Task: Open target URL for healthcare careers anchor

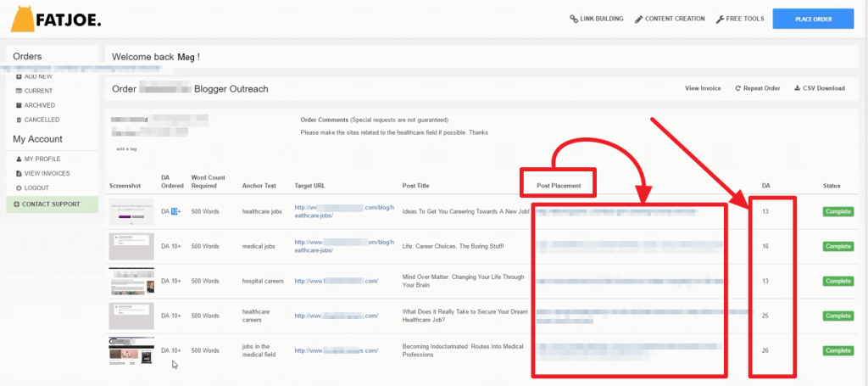Action: click(336, 316)
